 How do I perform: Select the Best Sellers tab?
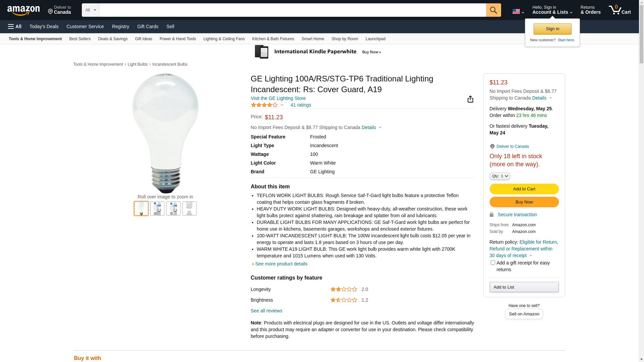pyautogui.click(x=80, y=39)
